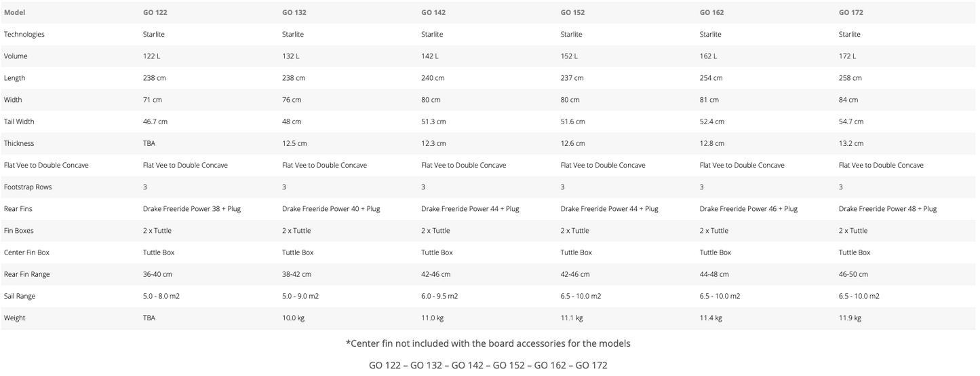This screenshot has height=376, width=980.
Task: Select the Tail Width row label
Action: (19, 121)
